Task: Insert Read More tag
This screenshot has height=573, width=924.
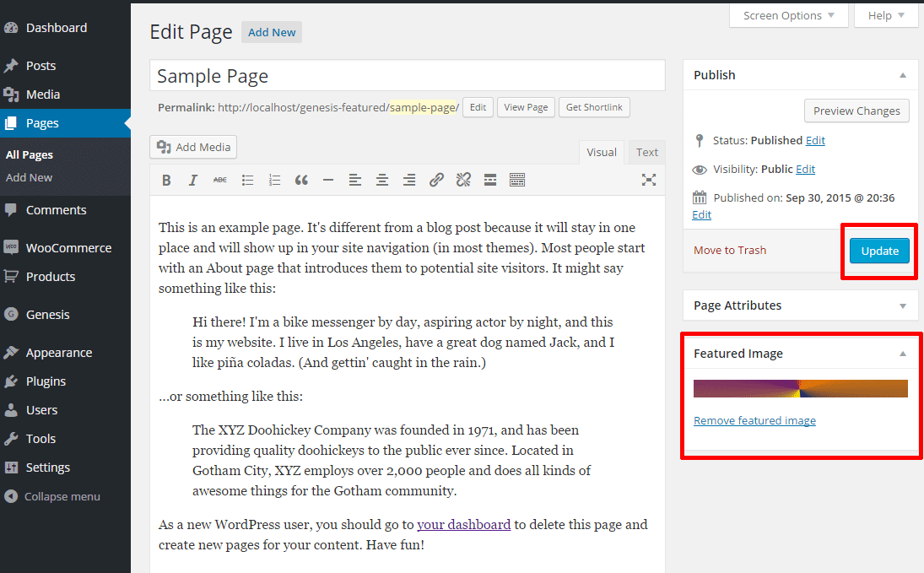Action: coord(489,181)
